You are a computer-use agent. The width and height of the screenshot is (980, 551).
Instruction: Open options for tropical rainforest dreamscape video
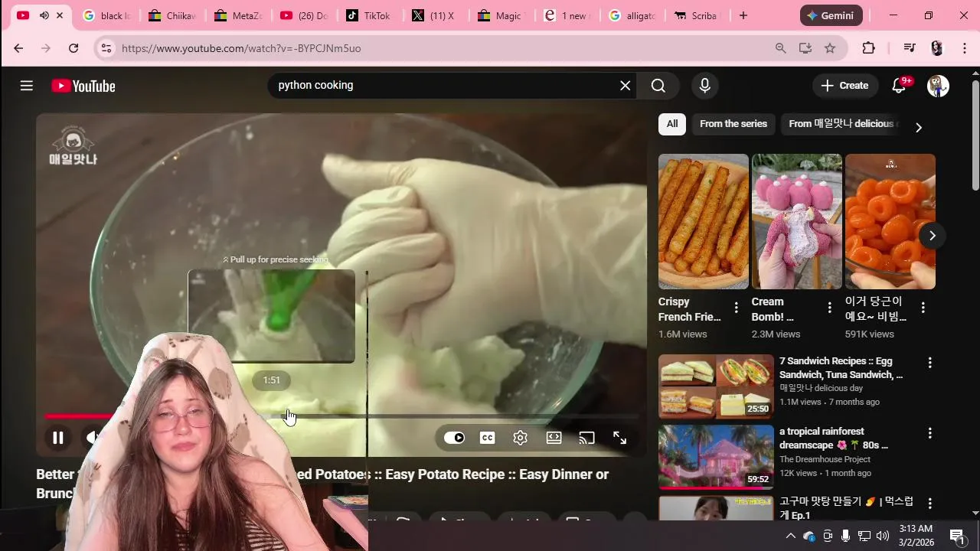click(930, 433)
